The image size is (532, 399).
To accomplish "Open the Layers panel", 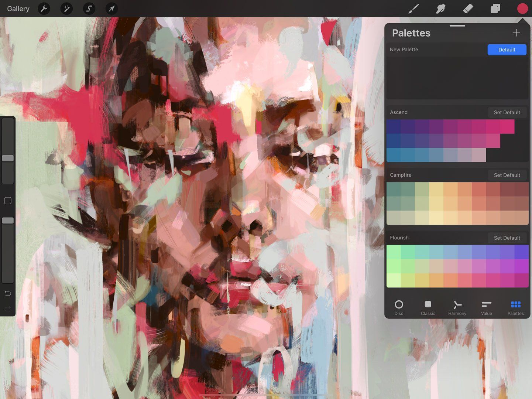I will (x=495, y=8).
